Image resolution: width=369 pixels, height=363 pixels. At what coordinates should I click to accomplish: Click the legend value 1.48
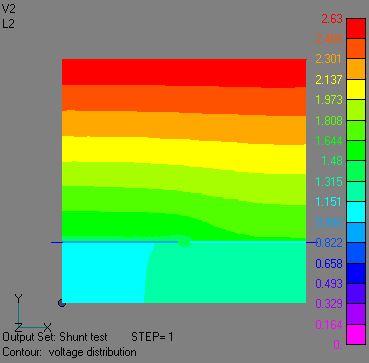tap(332, 161)
